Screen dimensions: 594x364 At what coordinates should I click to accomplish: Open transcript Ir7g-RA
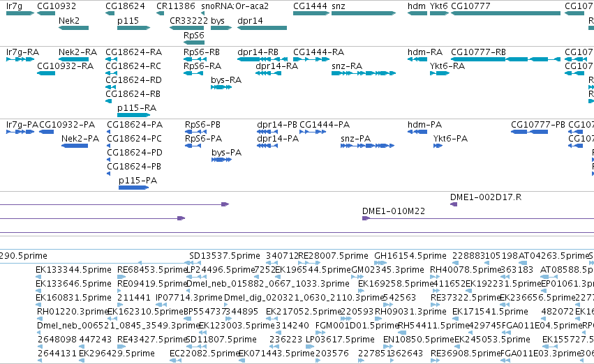20,59
